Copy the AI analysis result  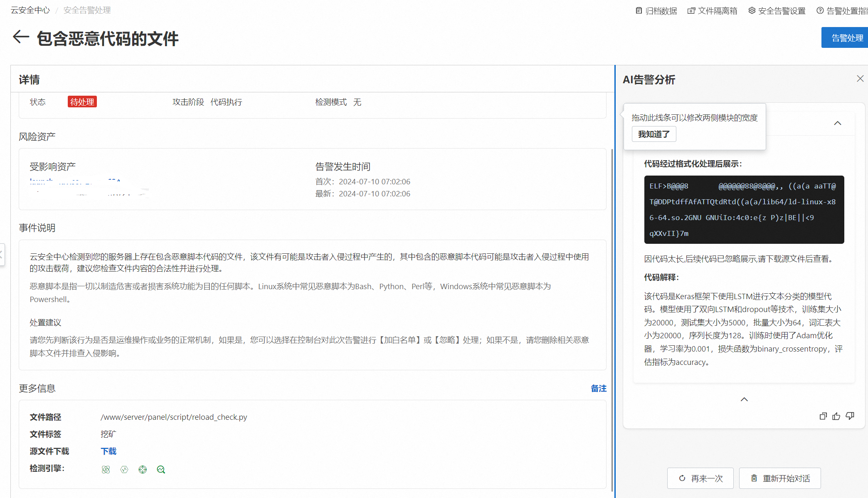click(823, 416)
